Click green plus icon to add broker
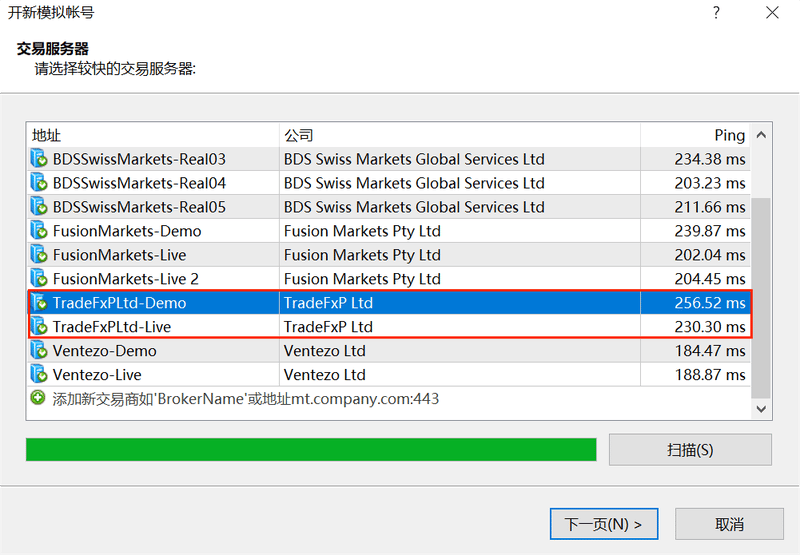The image size is (800, 555). 38,398
